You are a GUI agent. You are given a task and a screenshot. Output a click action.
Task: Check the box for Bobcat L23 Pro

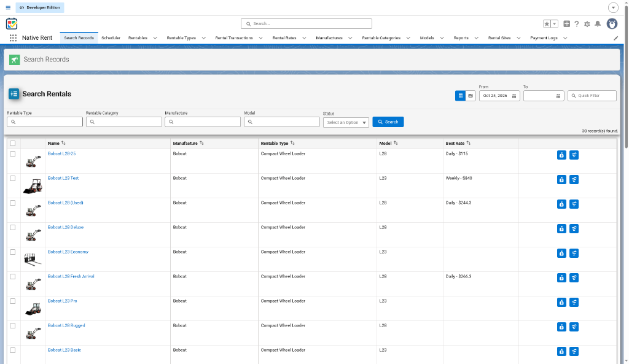[x=12, y=301]
